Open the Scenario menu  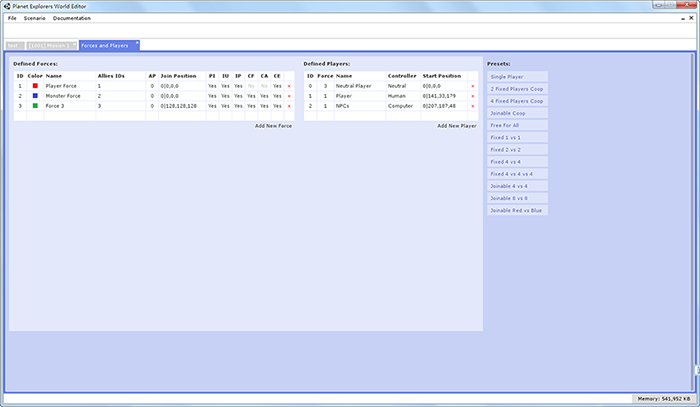[x=34, y=18]
